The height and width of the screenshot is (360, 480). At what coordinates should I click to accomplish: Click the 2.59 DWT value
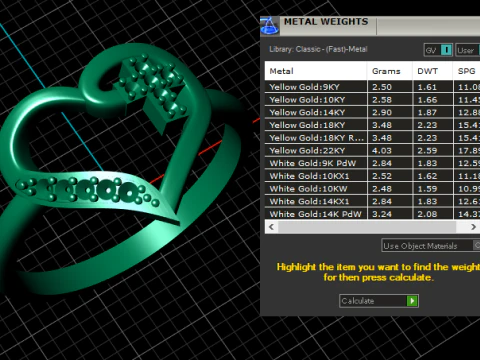pos(427,150)
